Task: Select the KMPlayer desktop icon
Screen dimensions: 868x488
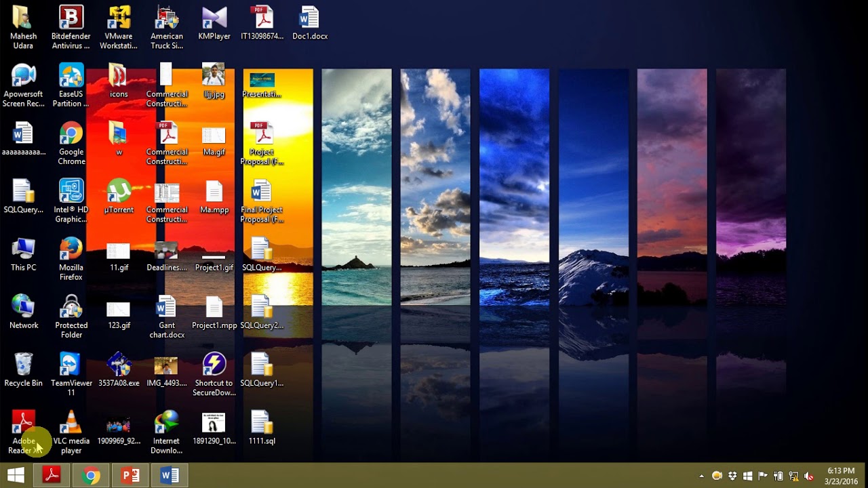Action: point(214,23)
